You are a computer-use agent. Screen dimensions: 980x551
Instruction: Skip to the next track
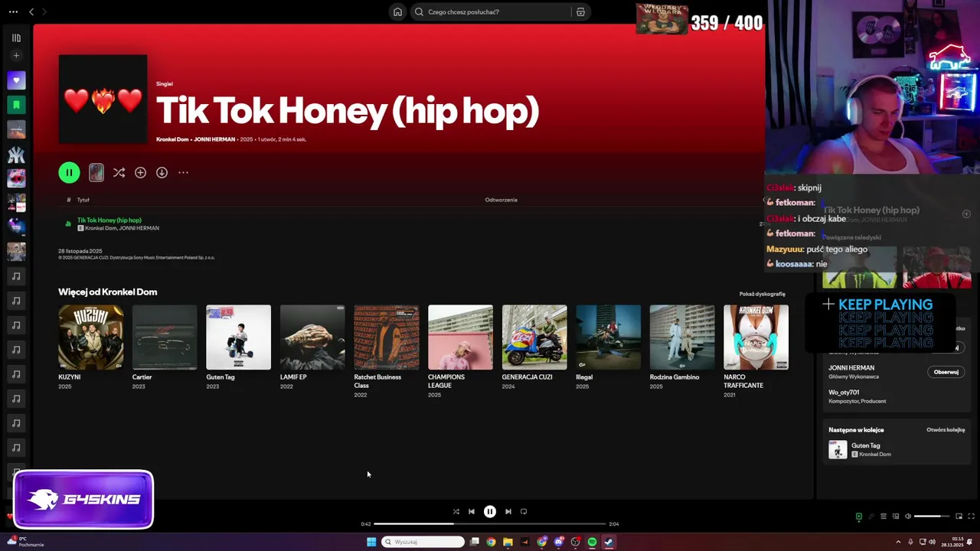508,511
